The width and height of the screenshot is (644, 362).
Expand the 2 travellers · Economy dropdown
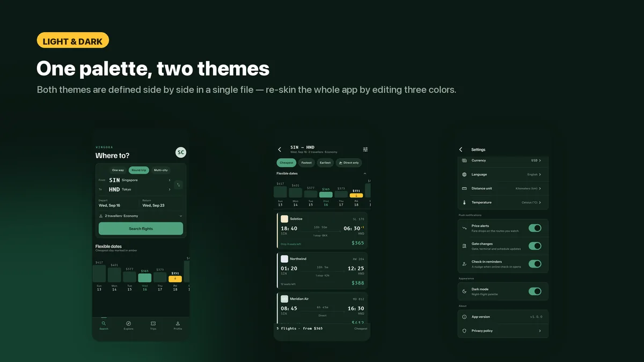tap(141, 216)
